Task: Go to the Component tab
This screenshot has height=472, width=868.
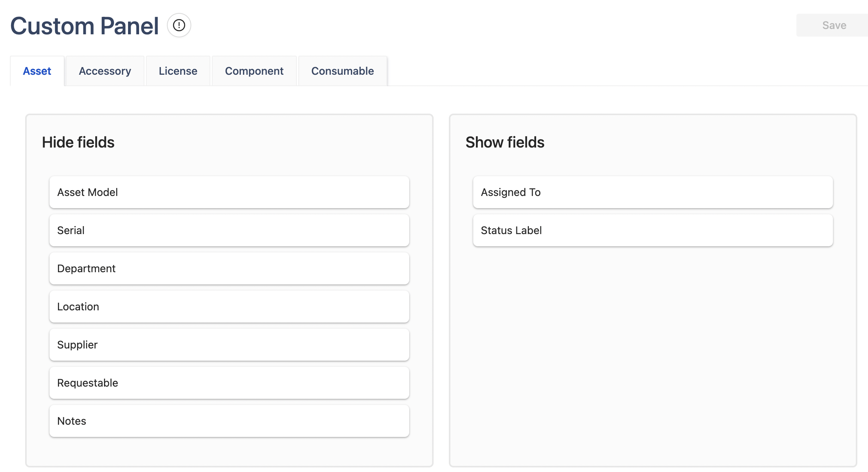Action: 254,71
